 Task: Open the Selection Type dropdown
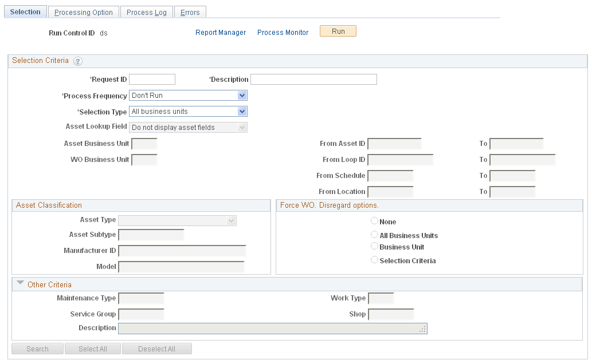(242, 111)
